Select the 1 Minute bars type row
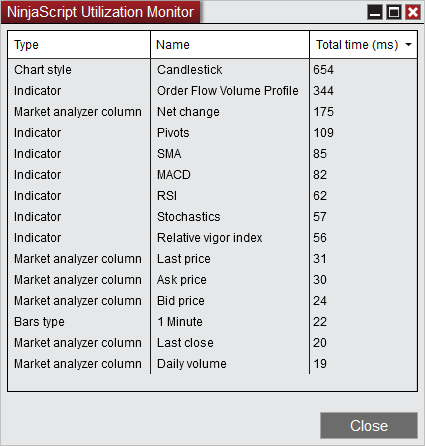 point(212,322)
